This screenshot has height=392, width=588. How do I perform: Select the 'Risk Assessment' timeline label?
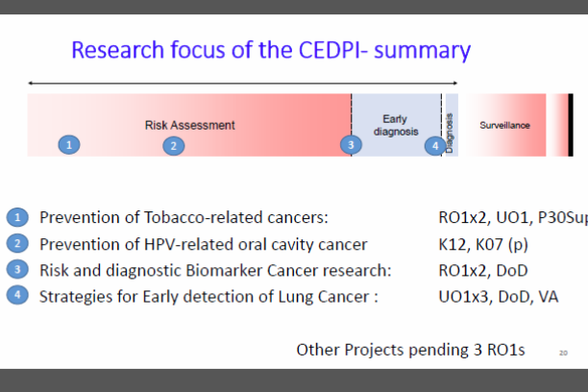click(189, 125)
